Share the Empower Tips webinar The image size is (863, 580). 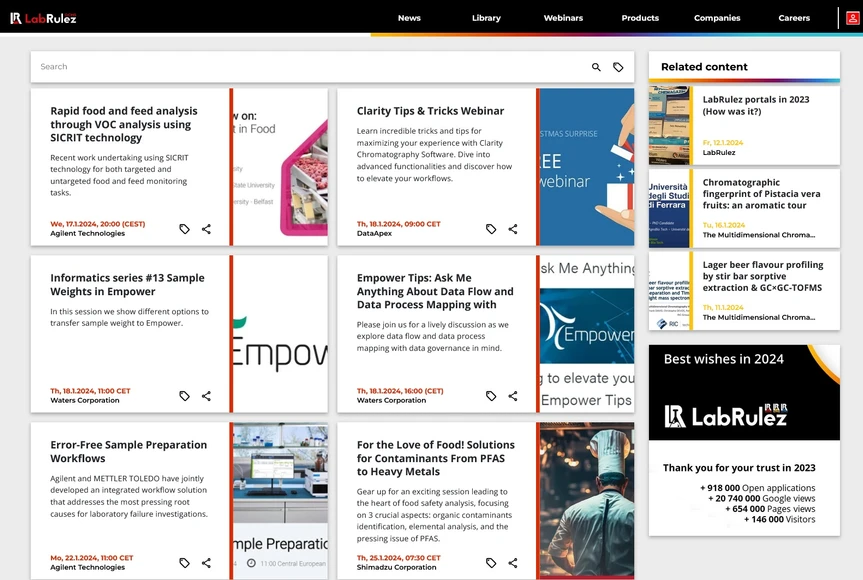(x=513, y=396)
